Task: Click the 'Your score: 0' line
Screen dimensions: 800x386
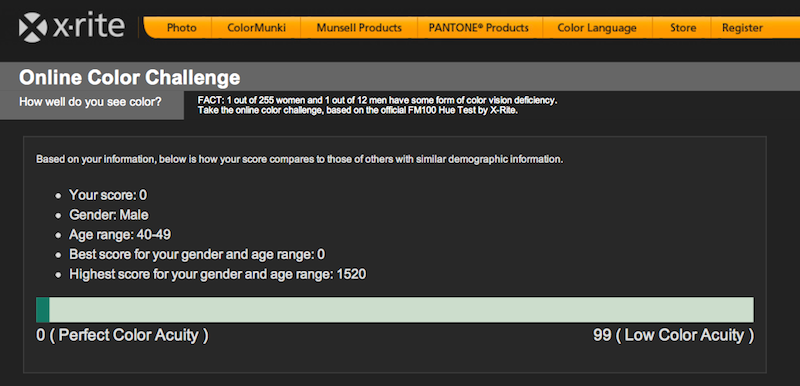Action: click(x=108, y=195)
